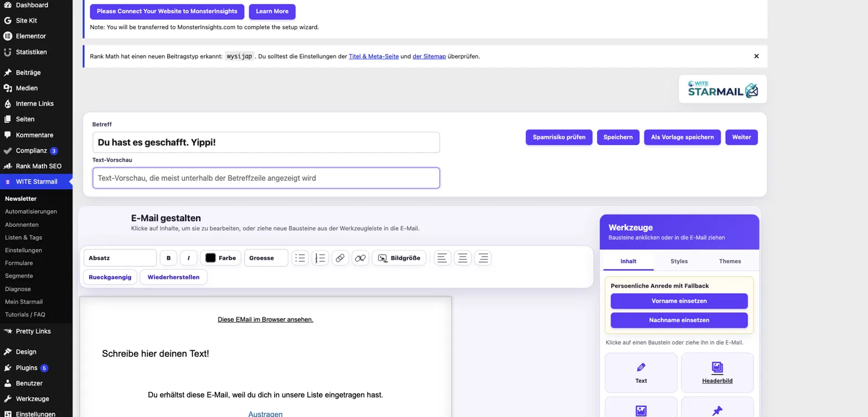
Task: Click Als Vorlage speichern
Action: pos(683,137)
